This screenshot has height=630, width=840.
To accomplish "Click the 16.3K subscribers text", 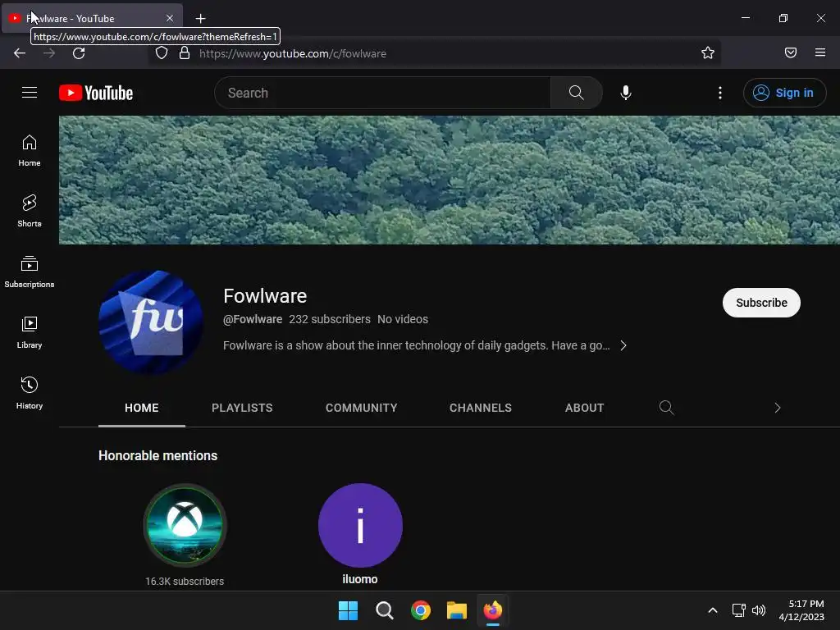I will click(x=185, y=582).
